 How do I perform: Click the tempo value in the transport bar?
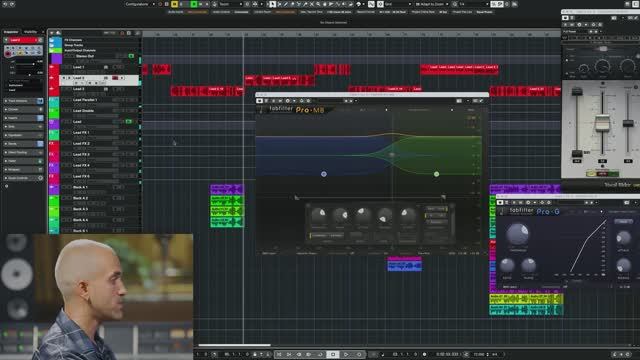coord(478,354)
